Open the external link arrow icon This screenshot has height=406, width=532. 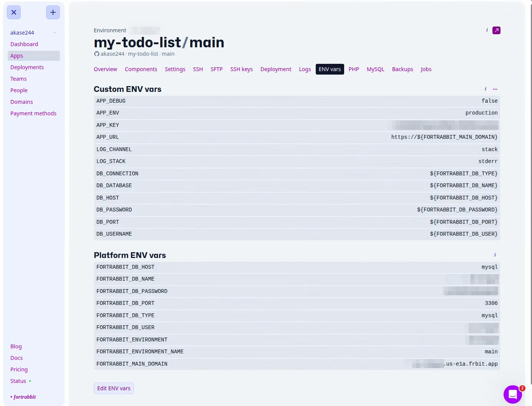(496, 30)
